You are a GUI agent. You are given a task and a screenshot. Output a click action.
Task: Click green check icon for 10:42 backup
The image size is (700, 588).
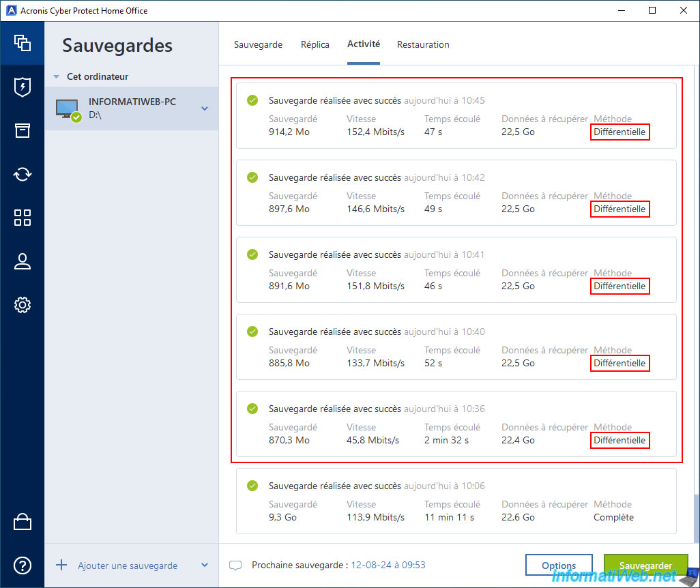click(x=252, y=177)
